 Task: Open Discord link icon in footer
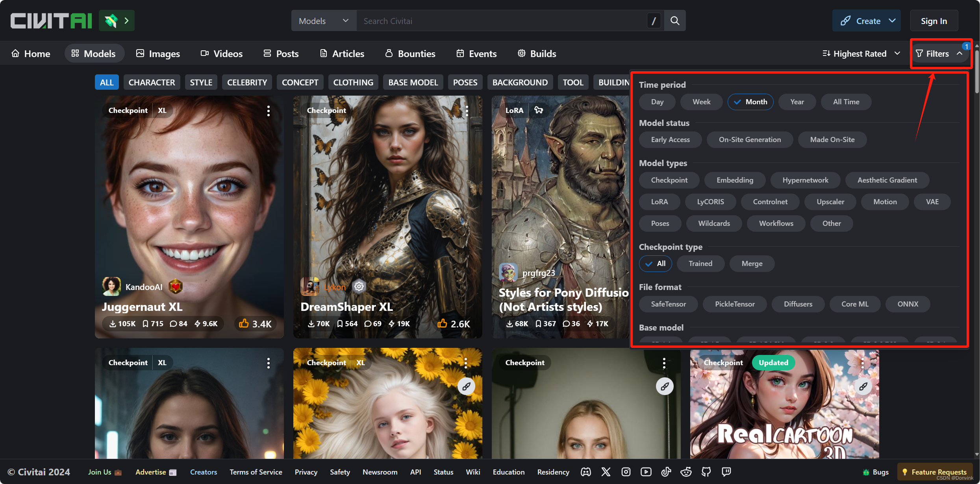coord(586,472)
